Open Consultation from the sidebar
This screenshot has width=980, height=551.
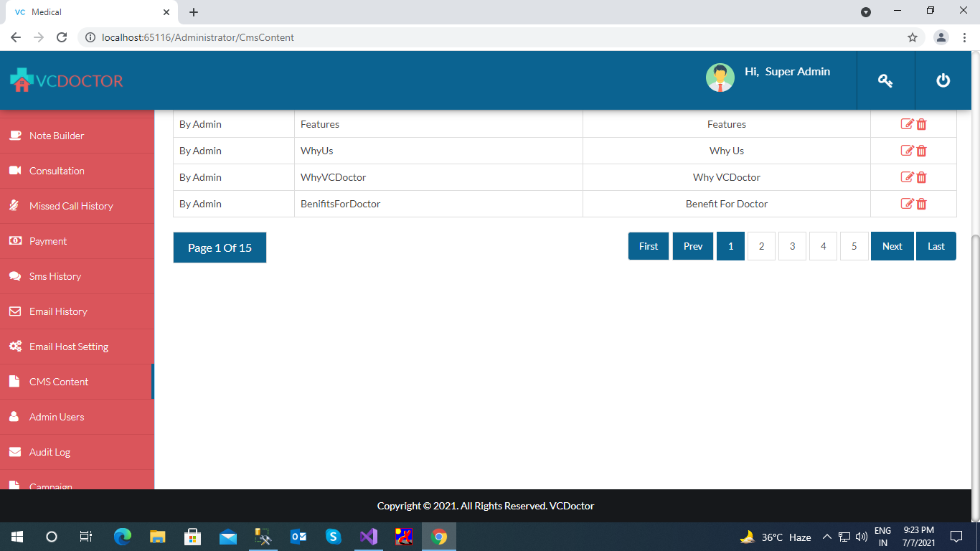(x=57, y=171)
